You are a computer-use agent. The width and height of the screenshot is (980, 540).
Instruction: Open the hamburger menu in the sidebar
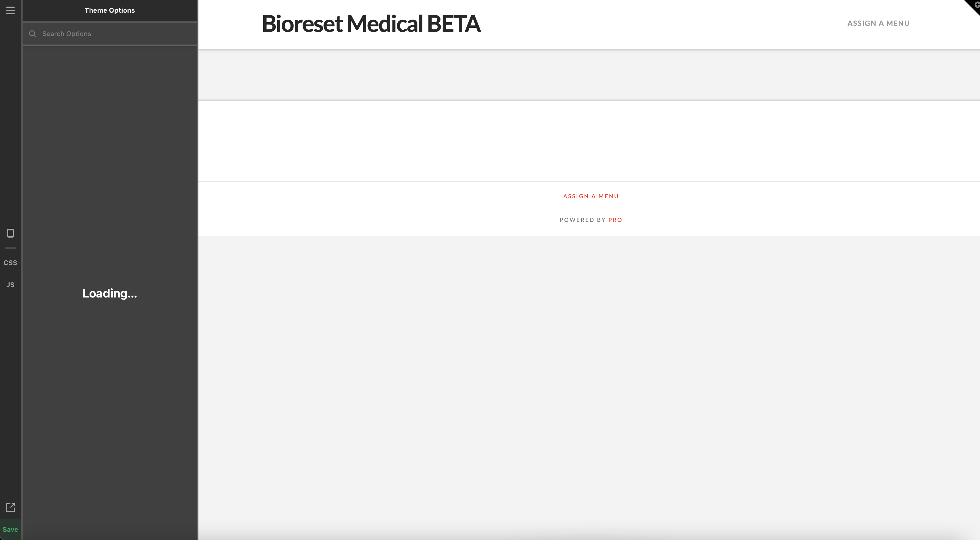(x=10, y=10)
